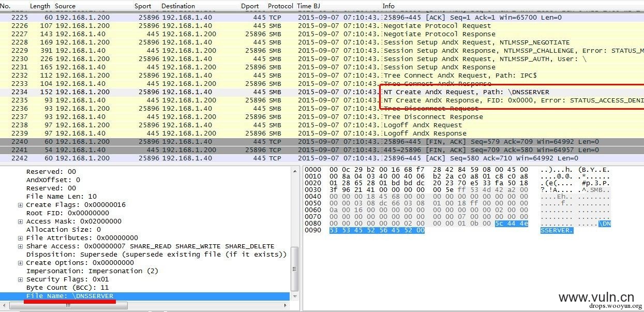
Task: Expand the Access Mask field
Action: pos(21,221)
